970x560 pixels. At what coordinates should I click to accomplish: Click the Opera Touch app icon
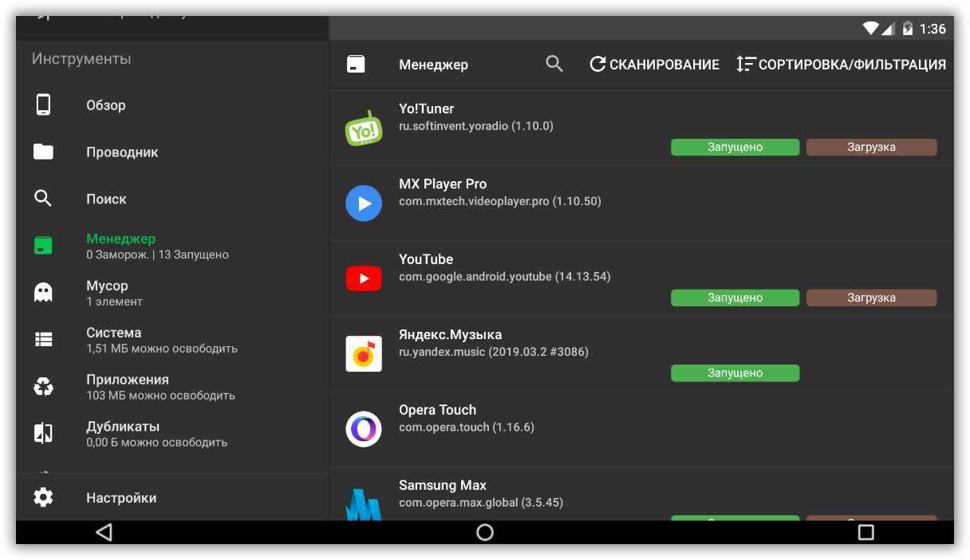[364, 428]
